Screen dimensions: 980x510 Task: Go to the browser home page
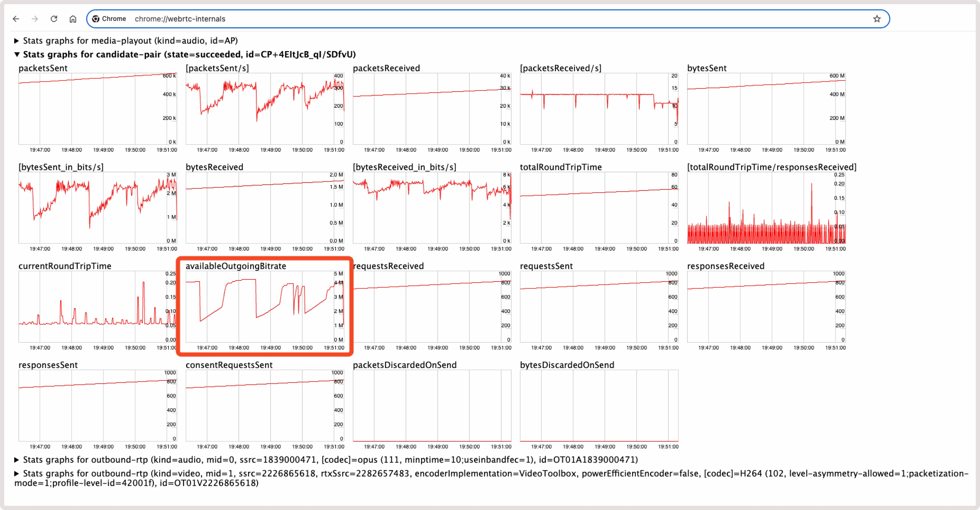pos(73,19)
